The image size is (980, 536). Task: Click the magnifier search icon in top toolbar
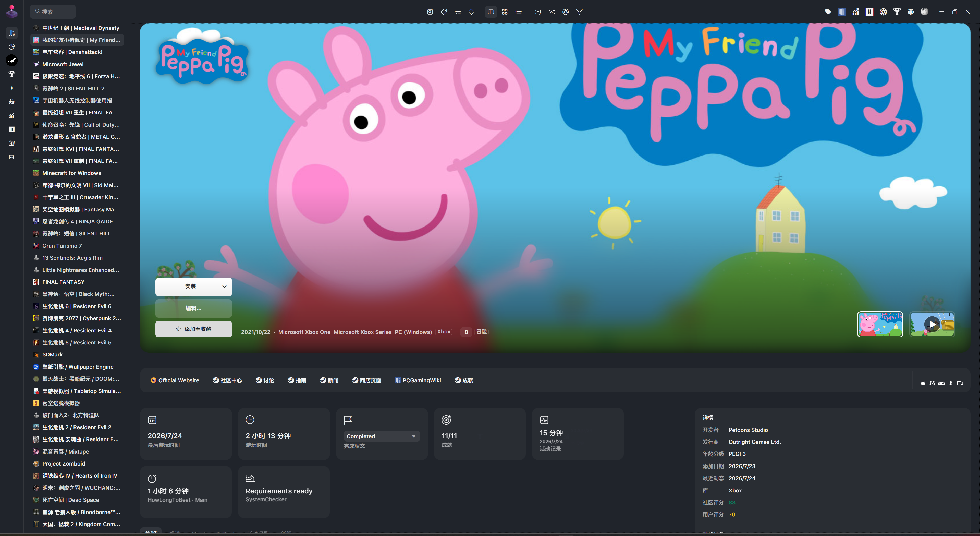430,12
